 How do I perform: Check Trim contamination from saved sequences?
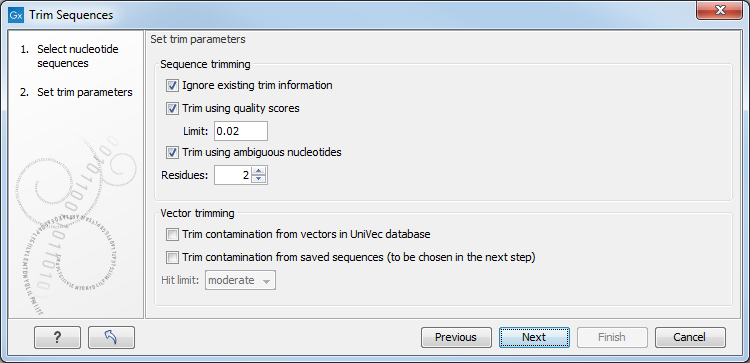click(x=172, y=257)
